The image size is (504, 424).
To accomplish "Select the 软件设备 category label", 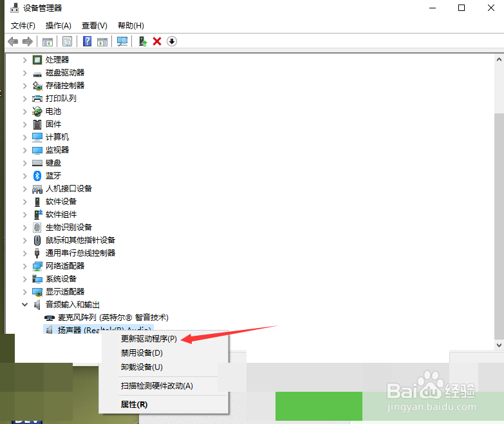I will tap(61, 202).
